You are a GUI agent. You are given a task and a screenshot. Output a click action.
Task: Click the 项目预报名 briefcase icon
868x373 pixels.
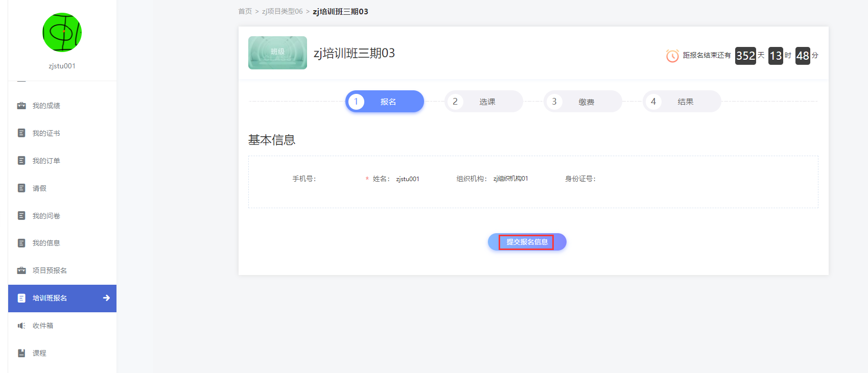(x=21, y=270)
